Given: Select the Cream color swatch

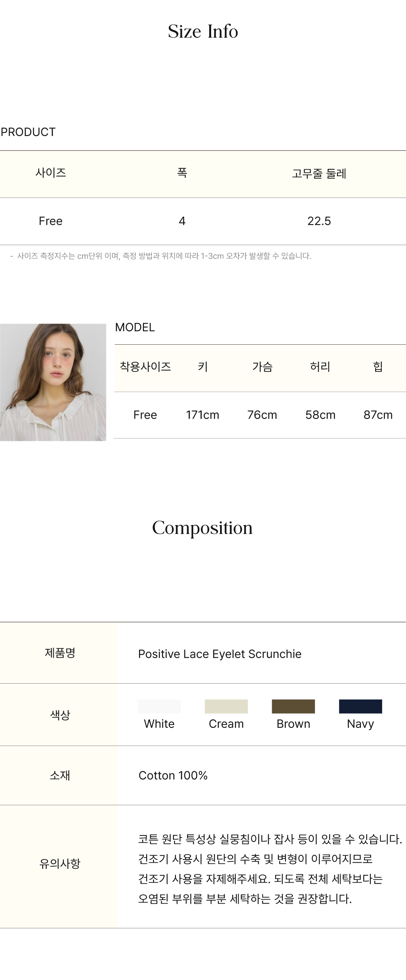Looking at the screenshot, I should tap(226, 706).
